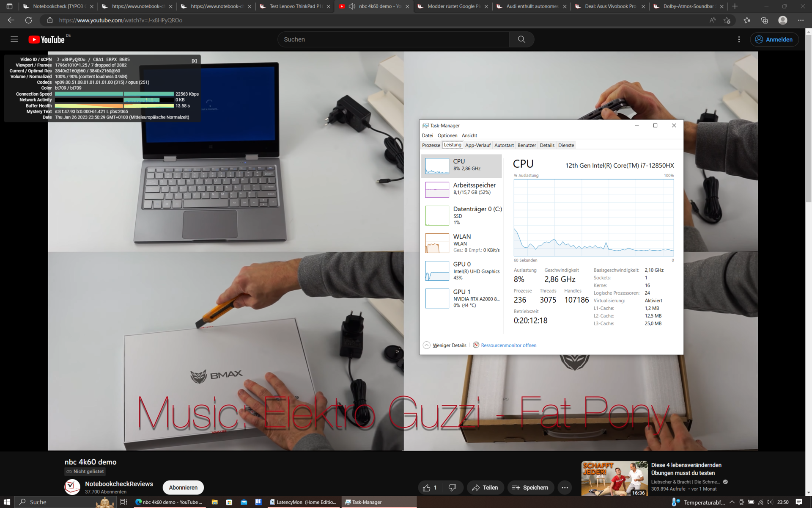Image resolution: width=812 pixels, height=508 pixels.
Task: Click the taskbar Suche search box
Action: (65, 502)
